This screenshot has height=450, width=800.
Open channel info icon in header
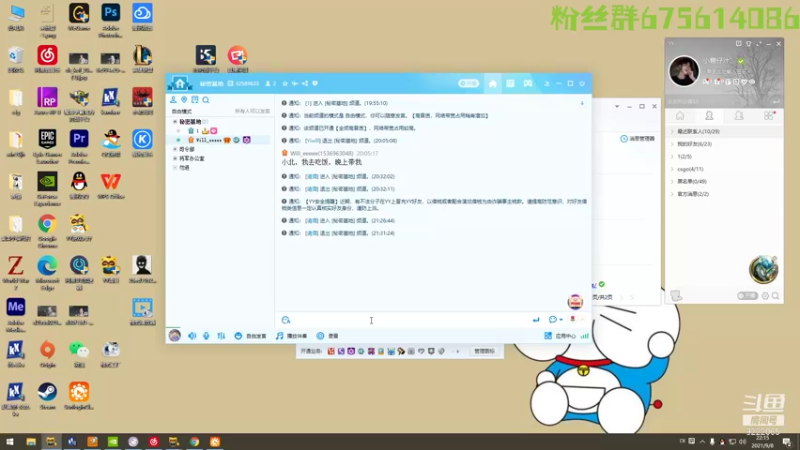coord(315,83)
